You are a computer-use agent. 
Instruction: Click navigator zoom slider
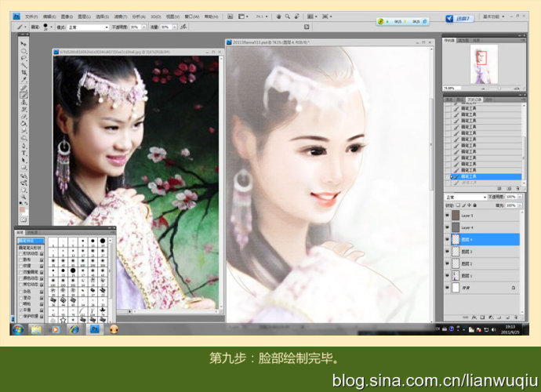pyautogui.click(x=499, y=89)
